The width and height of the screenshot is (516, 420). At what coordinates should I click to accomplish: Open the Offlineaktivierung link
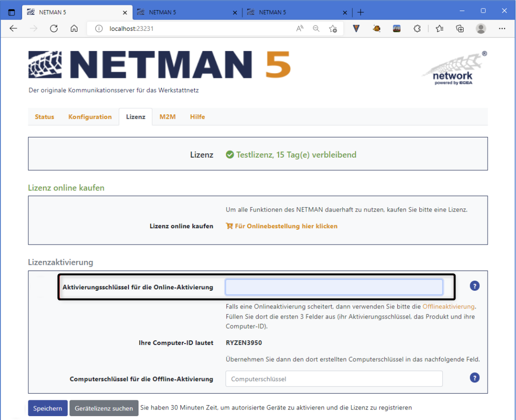[x=449, y=307]
